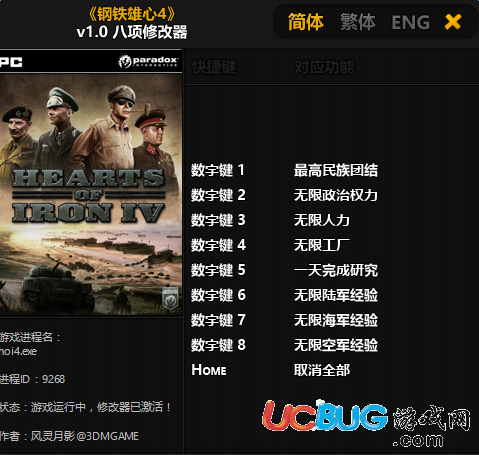479x455 pixels.
Task: Toggle 最高民族团结 option
Action: [336, 170]
